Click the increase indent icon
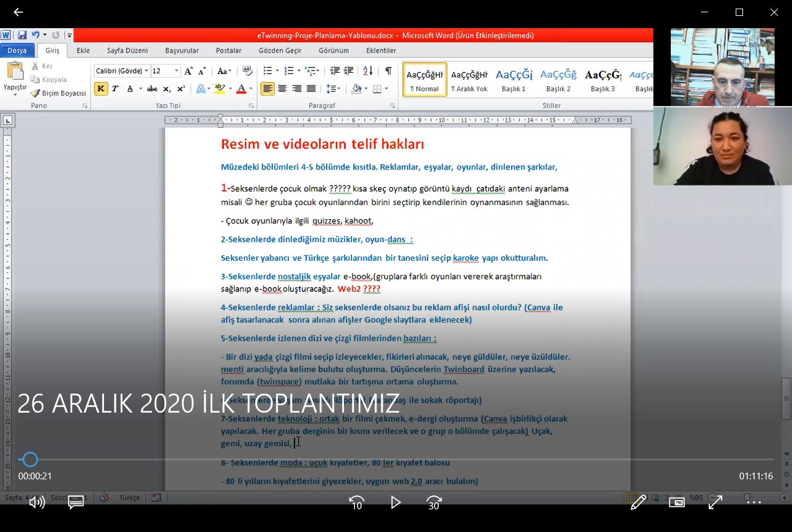Image resolution: width=792 pixels, height=532 pixels. coord(349,71)
